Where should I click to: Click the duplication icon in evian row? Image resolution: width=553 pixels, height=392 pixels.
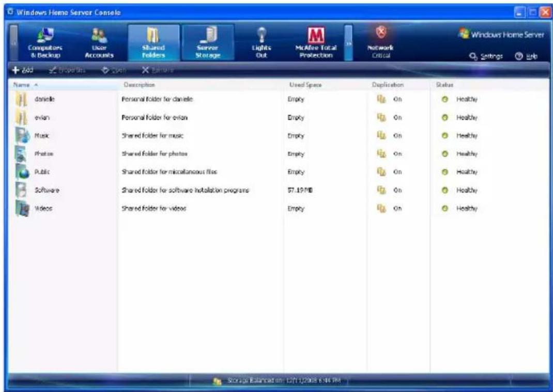pyautogui.click(x=381, y=117)
